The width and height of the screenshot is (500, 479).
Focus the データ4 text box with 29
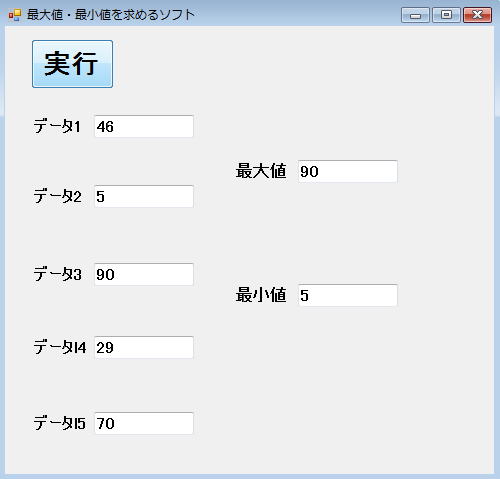144,347
